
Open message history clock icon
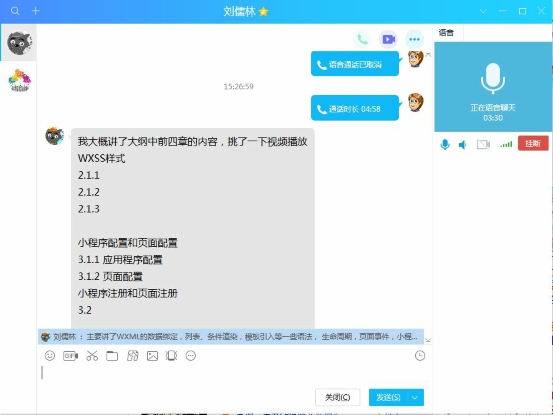(x=420, y=355)
